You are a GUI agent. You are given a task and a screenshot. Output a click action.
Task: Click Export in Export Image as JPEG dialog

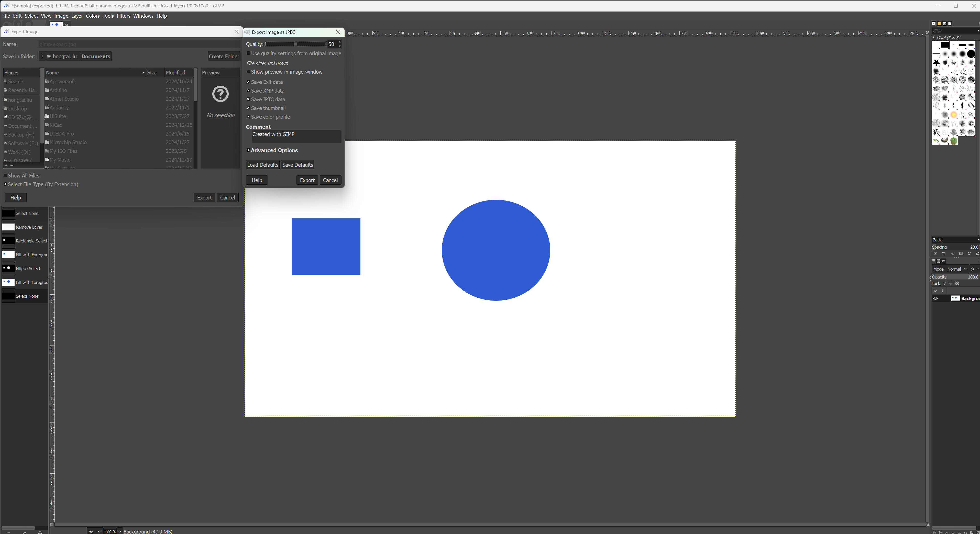click(x=307, y=180)
